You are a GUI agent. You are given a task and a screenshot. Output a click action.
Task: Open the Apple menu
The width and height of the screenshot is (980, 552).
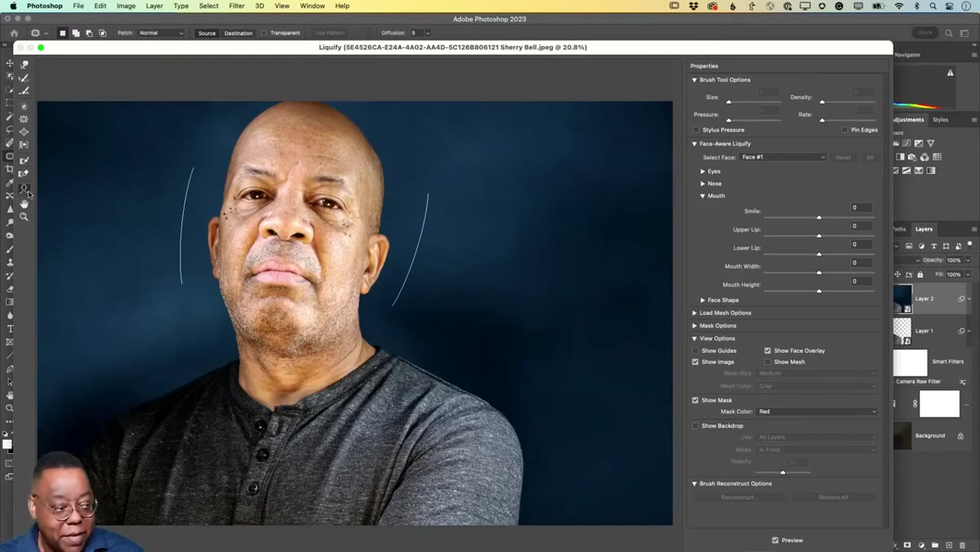coord(13,6)
